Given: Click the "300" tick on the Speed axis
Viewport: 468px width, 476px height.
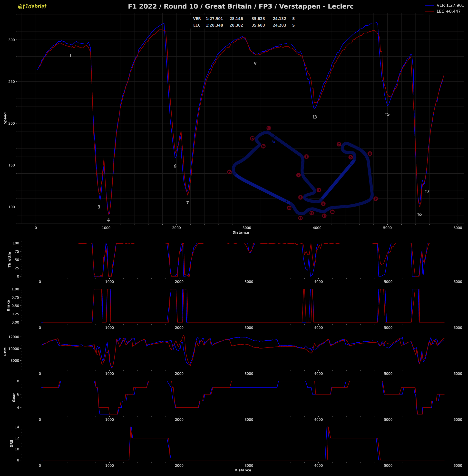Looking at the screenshot, I should point(11,40).
